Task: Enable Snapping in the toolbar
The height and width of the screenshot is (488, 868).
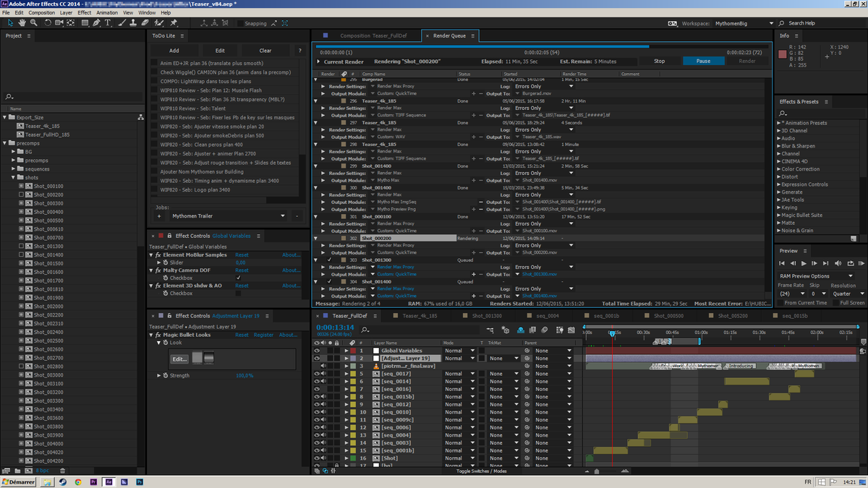Action: pyautogui.click(x=239, y=22)
